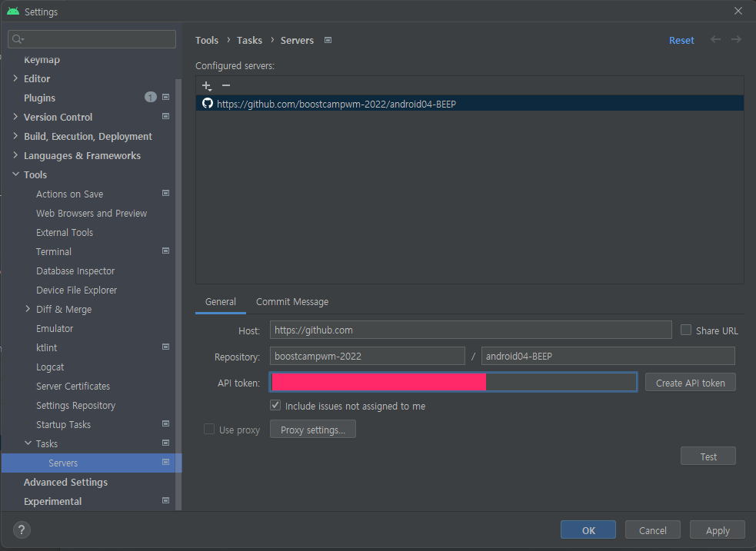This screenshot has height=551, width=756.
Task: Confirm settings with OK button
Action: (588, 529)
